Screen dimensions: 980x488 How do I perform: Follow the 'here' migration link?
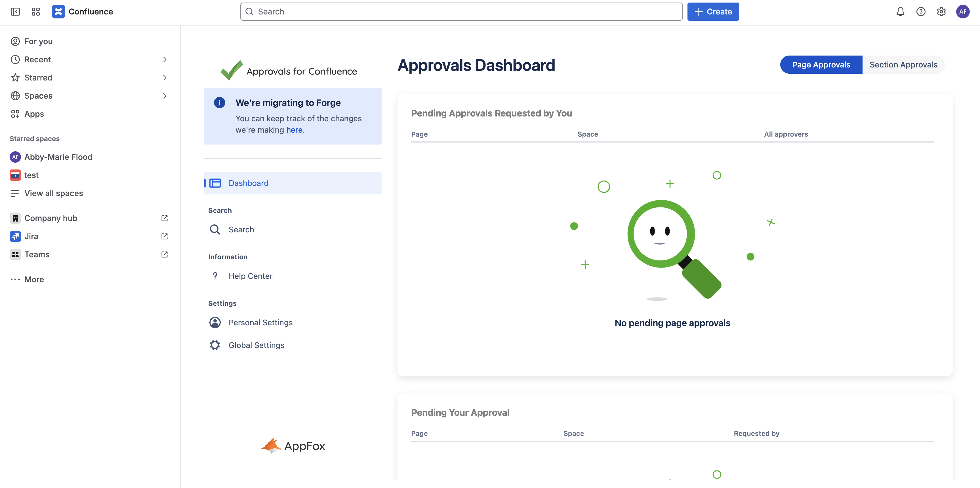294,130
